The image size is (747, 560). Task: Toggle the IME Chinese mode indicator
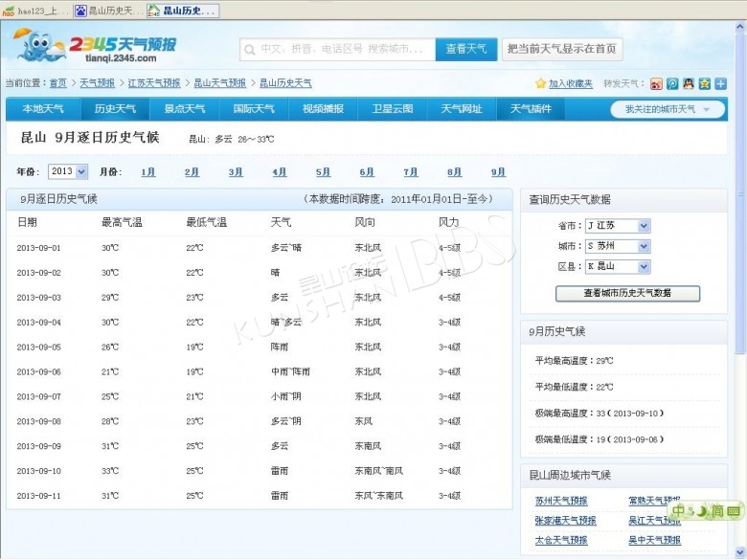(x=678, y=512)
